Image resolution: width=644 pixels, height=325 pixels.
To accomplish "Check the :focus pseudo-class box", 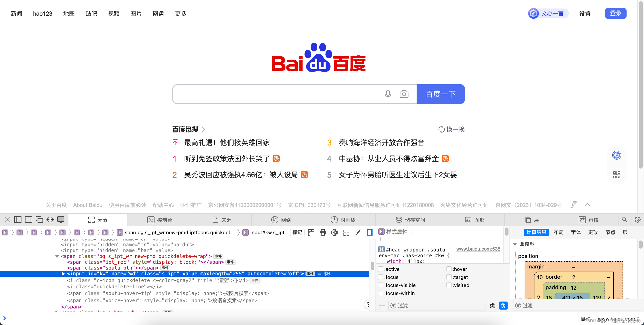I will [x=381, y=277].
